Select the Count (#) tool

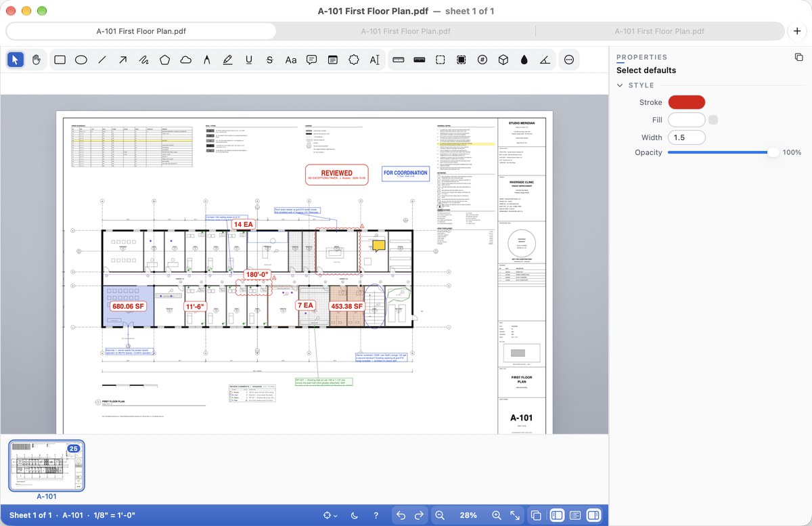(x=482, y=60)
